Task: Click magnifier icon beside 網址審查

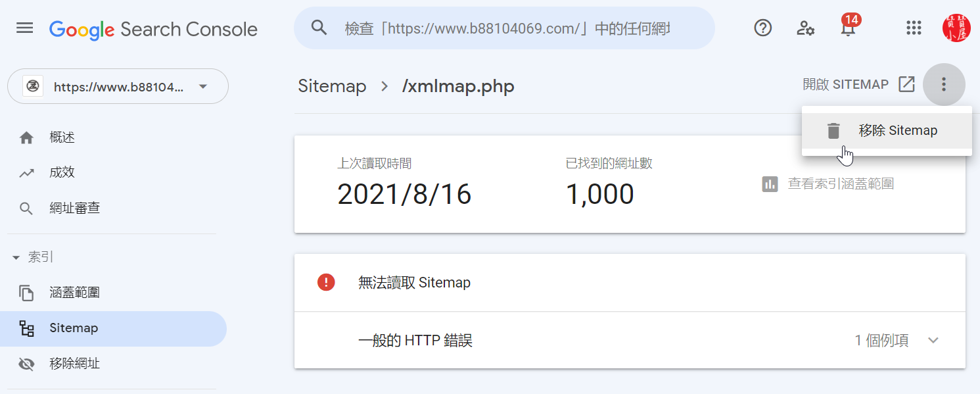Action: coord(26,209)
